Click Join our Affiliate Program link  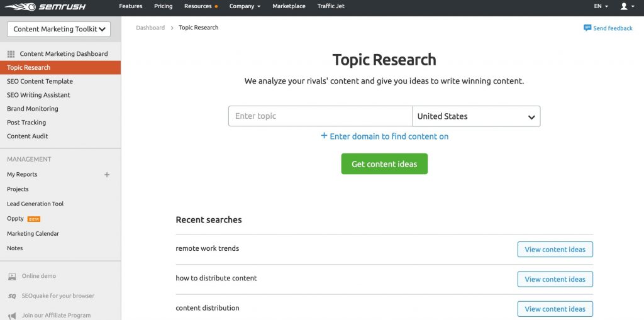click(x=56, y=316)
